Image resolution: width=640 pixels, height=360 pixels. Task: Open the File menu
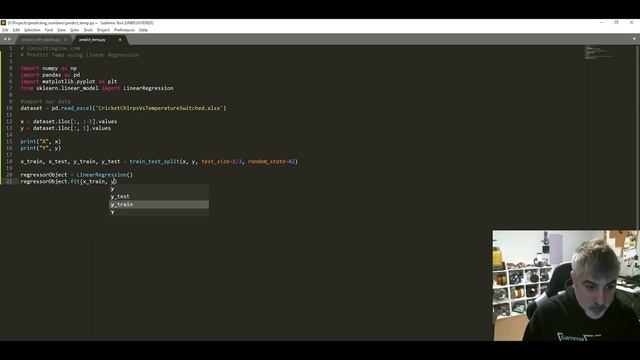tap(5, 30)
